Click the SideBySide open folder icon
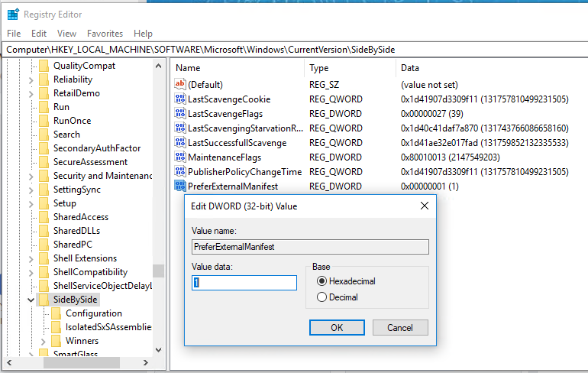Screen dimensions: 588x373 point(44,300)
